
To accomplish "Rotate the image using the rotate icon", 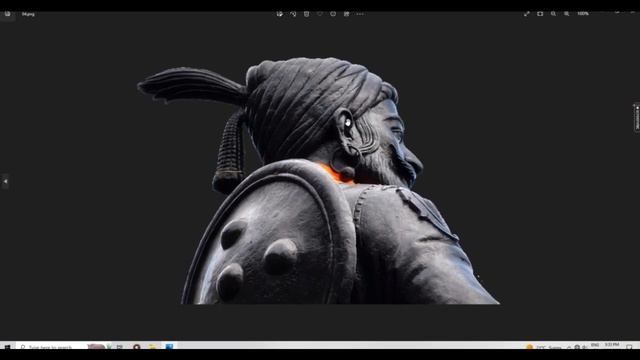I will pyautogui.click(x=293, y=14).
